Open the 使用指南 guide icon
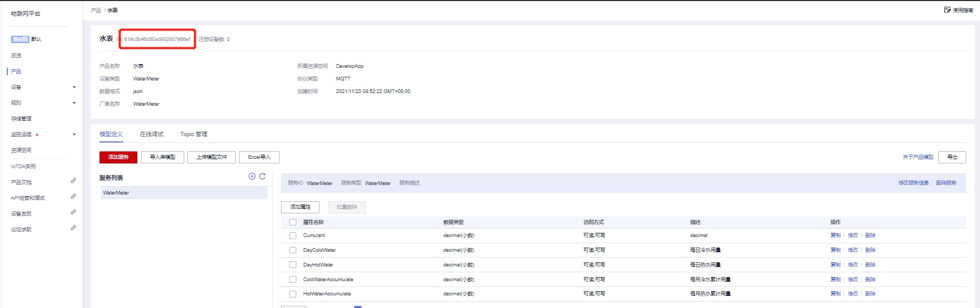Viewport: 980px width, 308px height. [947, 10]
